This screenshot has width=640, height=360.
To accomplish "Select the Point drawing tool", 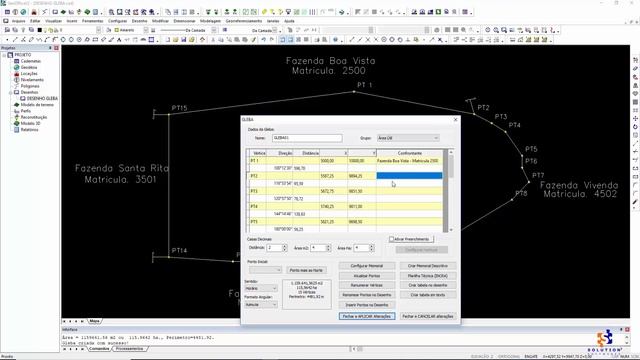I will click(x=7, y=40).
